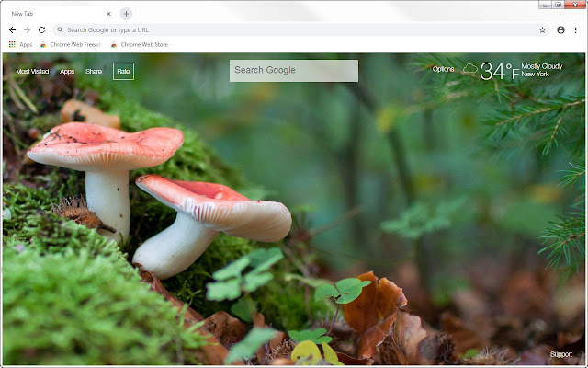
Task: Click the address bar magnifier icon
Action: click(x=60, y=30)
